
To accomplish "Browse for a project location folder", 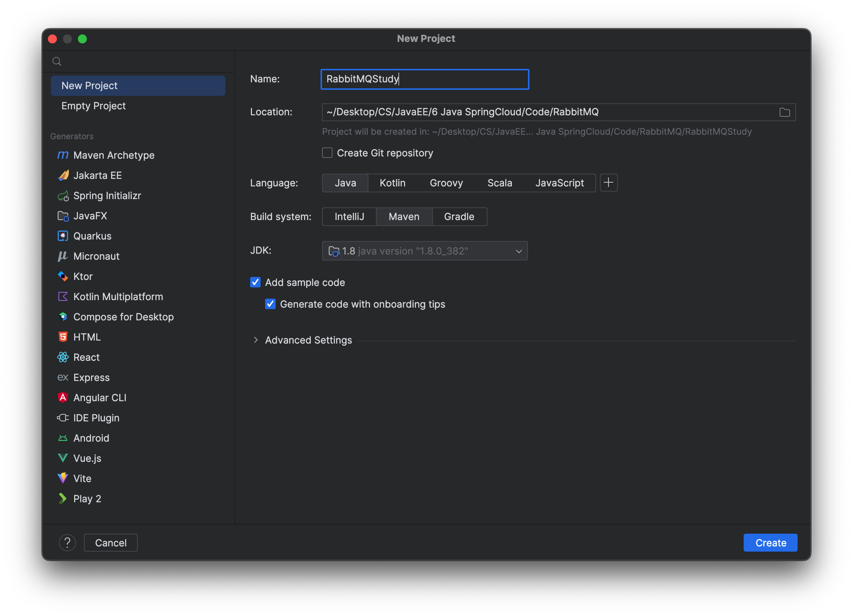I will (784, 112).
